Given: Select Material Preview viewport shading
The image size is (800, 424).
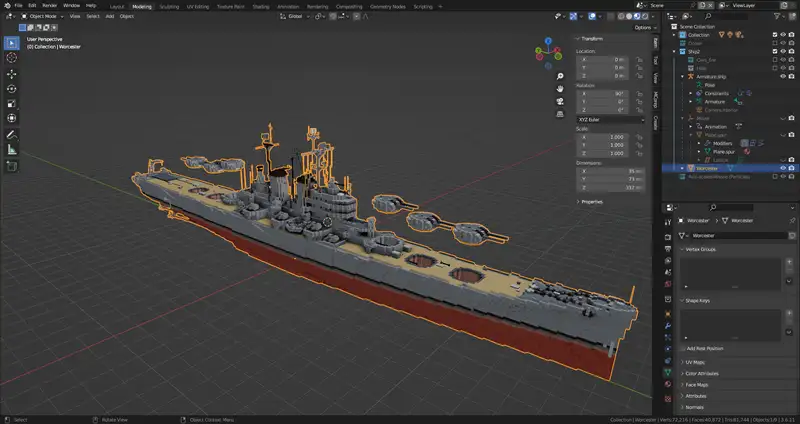Looking at the screenshot, I should coord(637,16).
